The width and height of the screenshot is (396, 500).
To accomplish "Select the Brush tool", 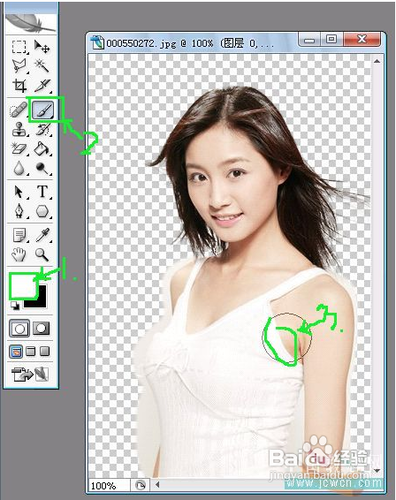I will pos(43,110).
